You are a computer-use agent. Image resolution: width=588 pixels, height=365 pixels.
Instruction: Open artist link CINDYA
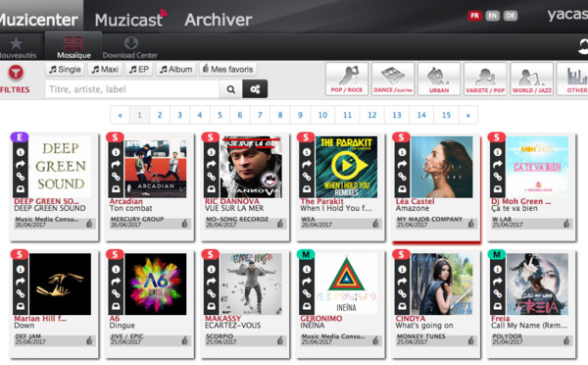pos(411,319)
